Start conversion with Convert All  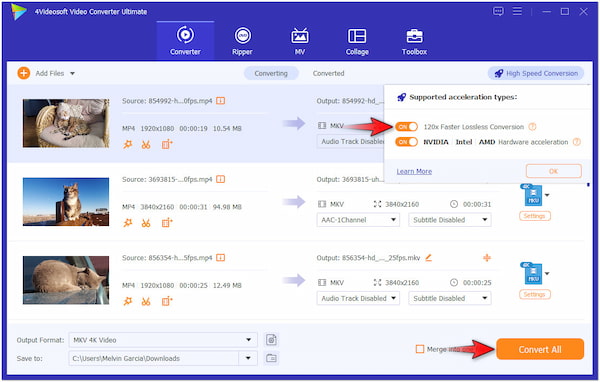[x=540, y=349]
